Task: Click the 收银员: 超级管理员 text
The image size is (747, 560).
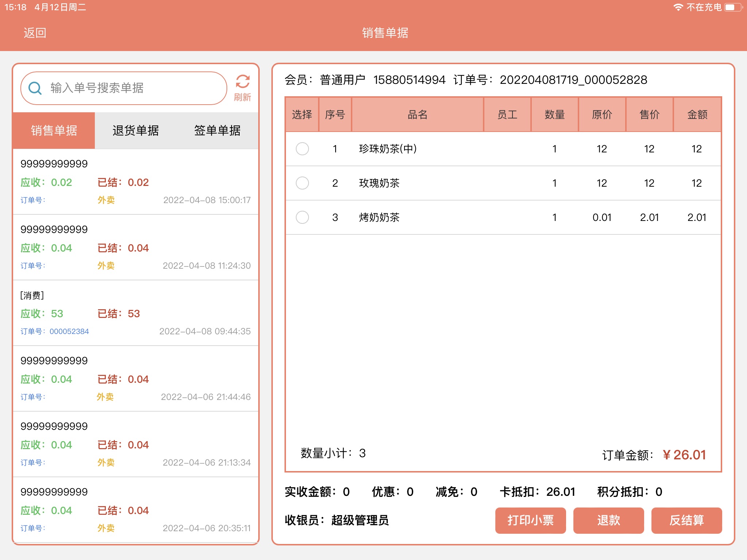Action: (x=337, y=520)
